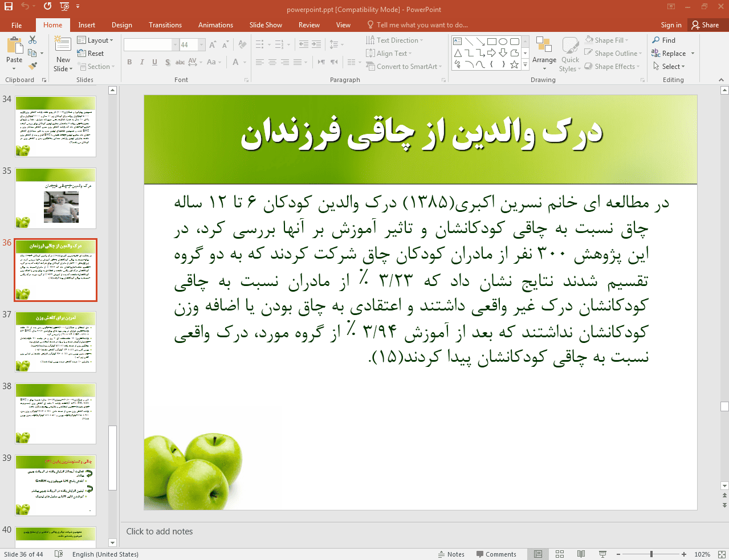
Task: Click the Increase Font Size icon
Action: click(x=213, y=44)
